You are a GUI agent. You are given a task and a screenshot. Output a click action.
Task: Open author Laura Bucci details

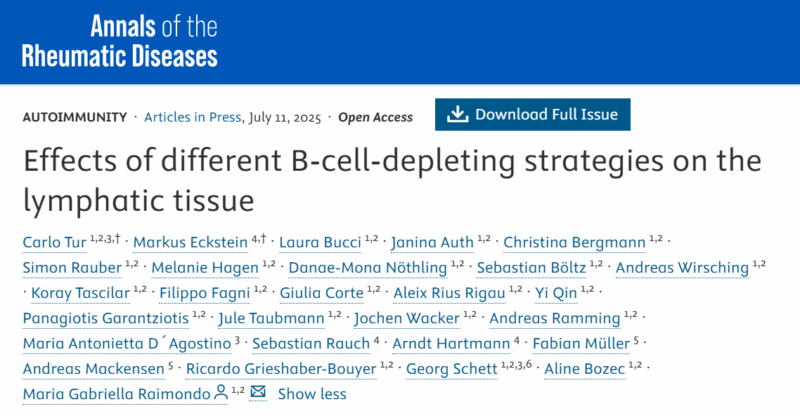coord(320,242)
